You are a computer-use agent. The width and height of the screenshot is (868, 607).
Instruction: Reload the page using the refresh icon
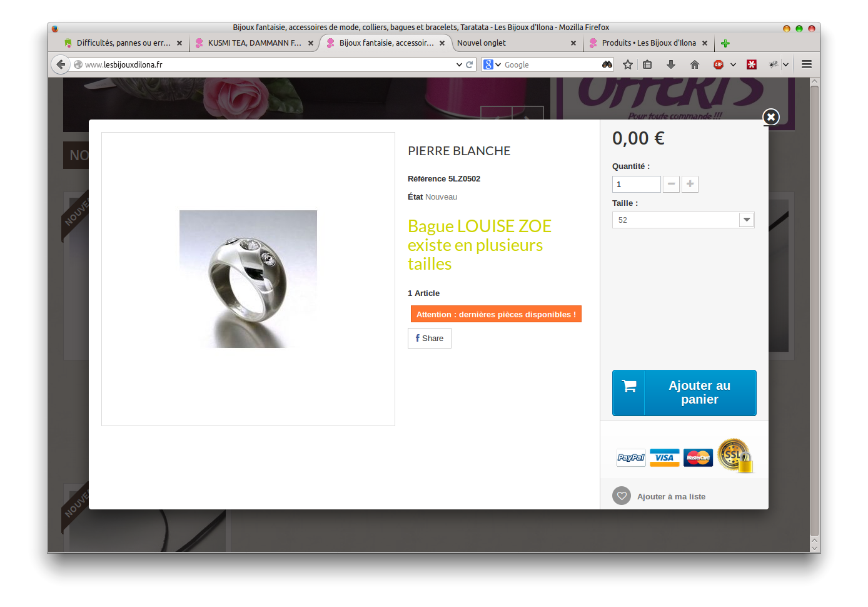pos(469,64)
